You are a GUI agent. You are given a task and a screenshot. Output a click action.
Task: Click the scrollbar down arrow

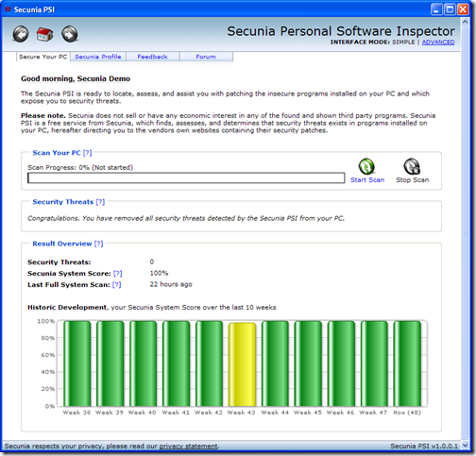click(465, 446)
